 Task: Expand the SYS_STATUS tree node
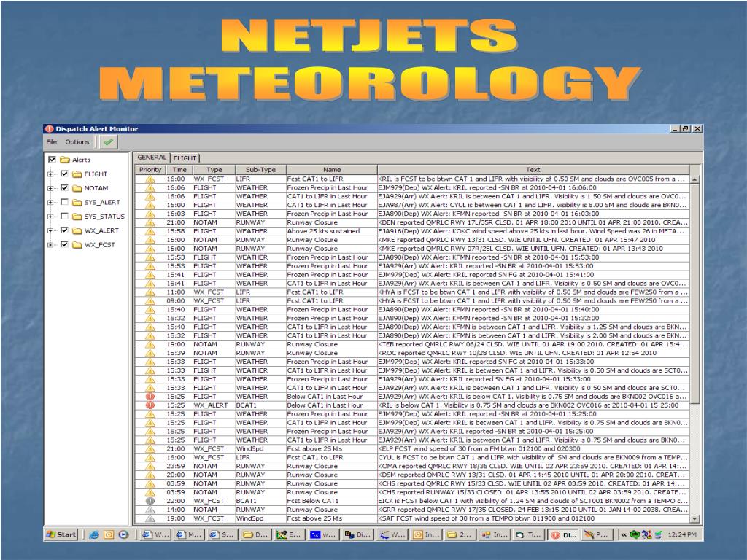(50, 217)
